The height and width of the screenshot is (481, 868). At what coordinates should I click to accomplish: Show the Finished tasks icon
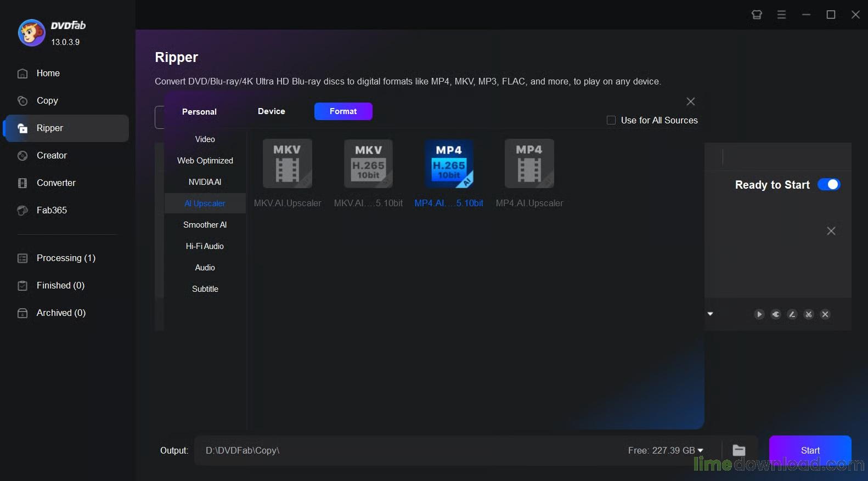pos(22,286)
